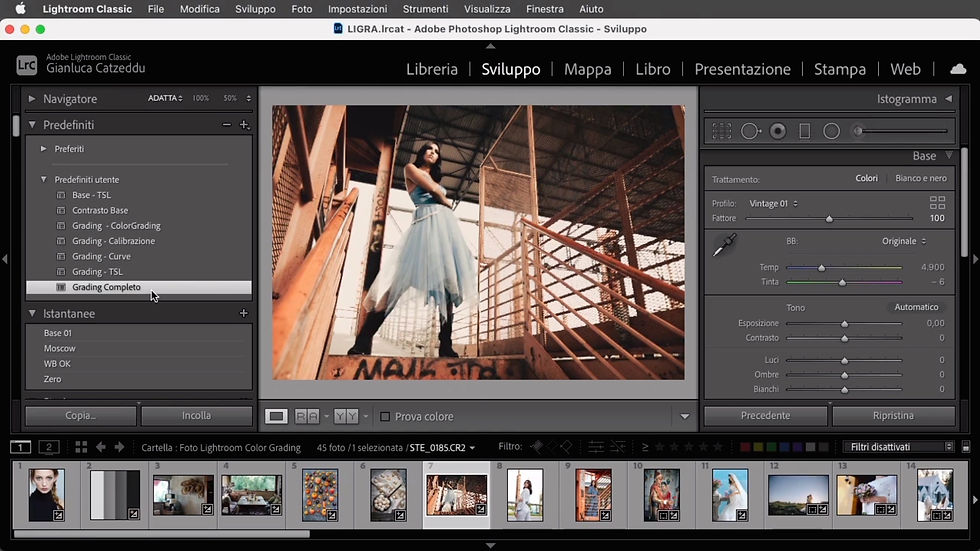Create a new snapshot in Istantanee
This screenshot has height=551, width=980.
244,314
